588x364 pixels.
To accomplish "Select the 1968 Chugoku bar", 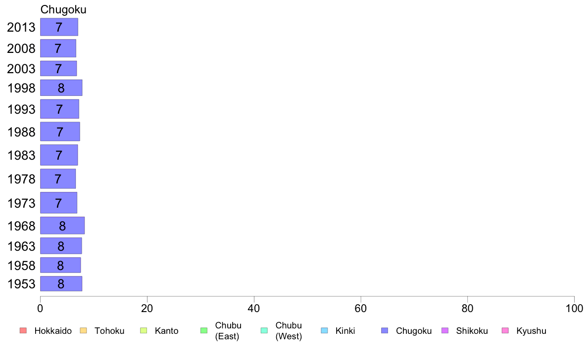I will [x=62, y=226].
